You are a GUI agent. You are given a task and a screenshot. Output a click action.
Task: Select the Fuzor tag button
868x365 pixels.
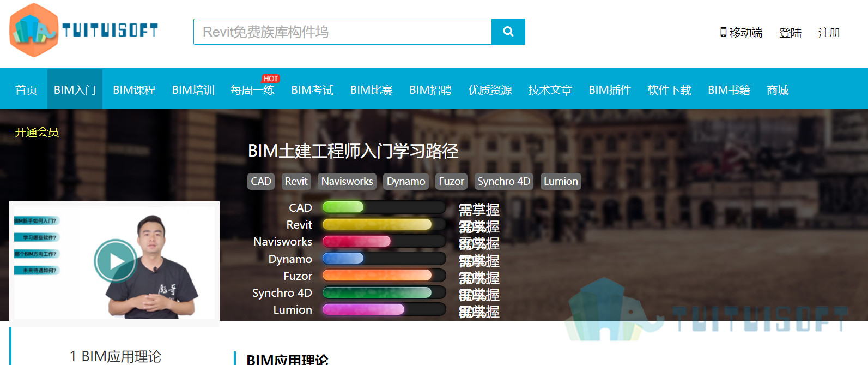452,181
